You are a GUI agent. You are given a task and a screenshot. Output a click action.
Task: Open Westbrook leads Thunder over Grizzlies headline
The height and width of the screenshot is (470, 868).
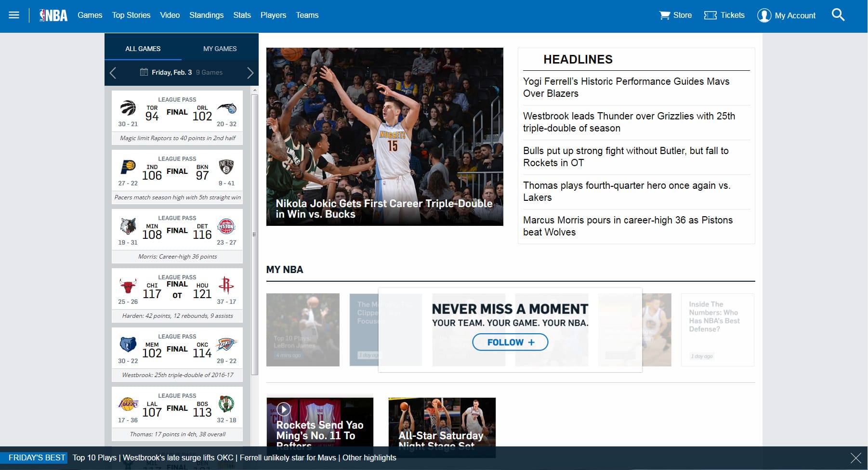coord(629,122)
